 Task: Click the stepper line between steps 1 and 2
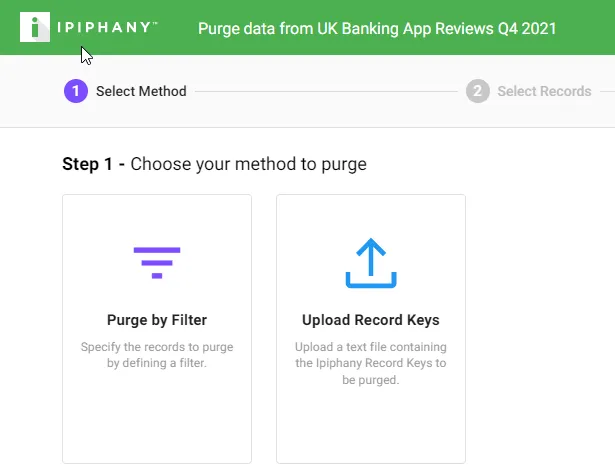point(326,91)
